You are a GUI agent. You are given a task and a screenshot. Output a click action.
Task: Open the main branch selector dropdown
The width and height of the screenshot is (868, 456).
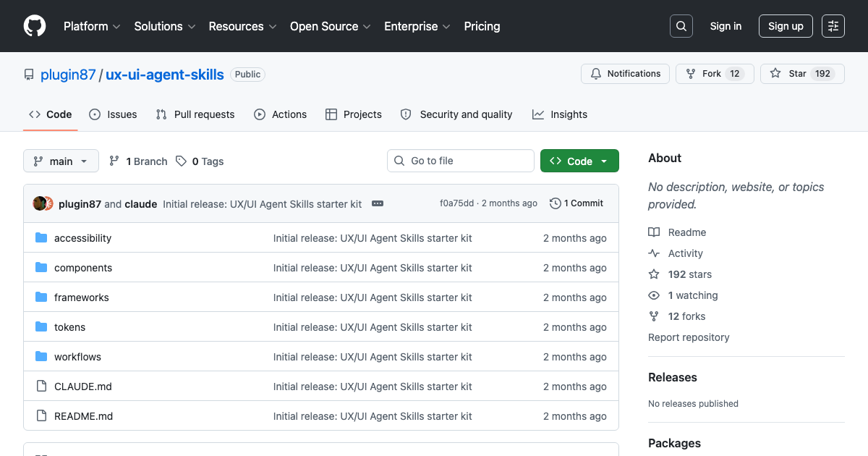[x=61, y=161]
